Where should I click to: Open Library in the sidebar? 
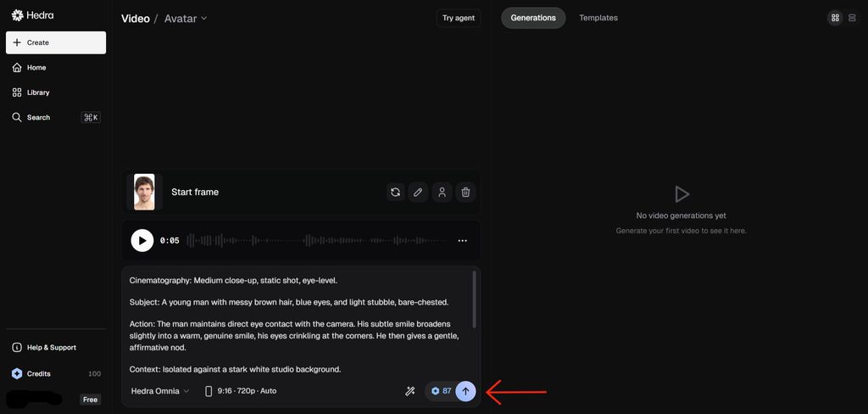(38, 92)
